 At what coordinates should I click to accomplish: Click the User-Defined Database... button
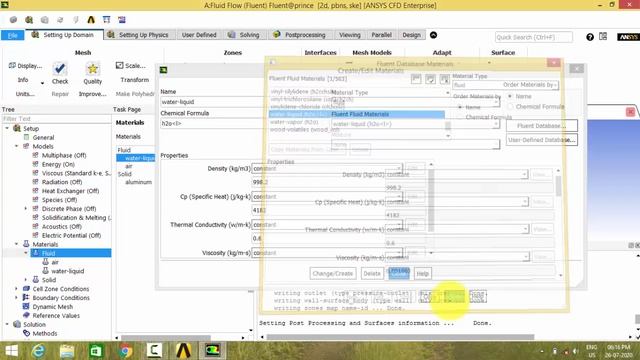pyautogui.click(x=542, y=140)
